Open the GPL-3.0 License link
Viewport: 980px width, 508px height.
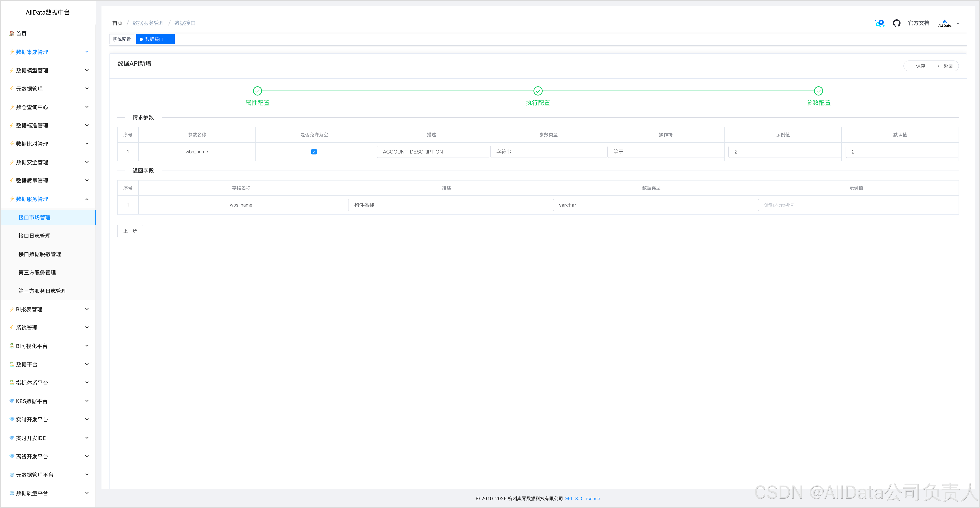pyautogui.click(x=582, y=498)
